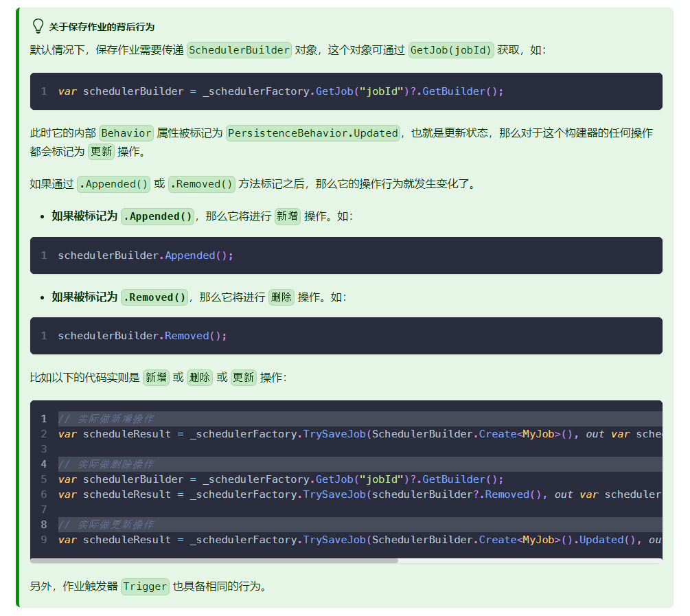
Task: Click the sentence 另外，作业触发器
Action: [x=148, y=586]
